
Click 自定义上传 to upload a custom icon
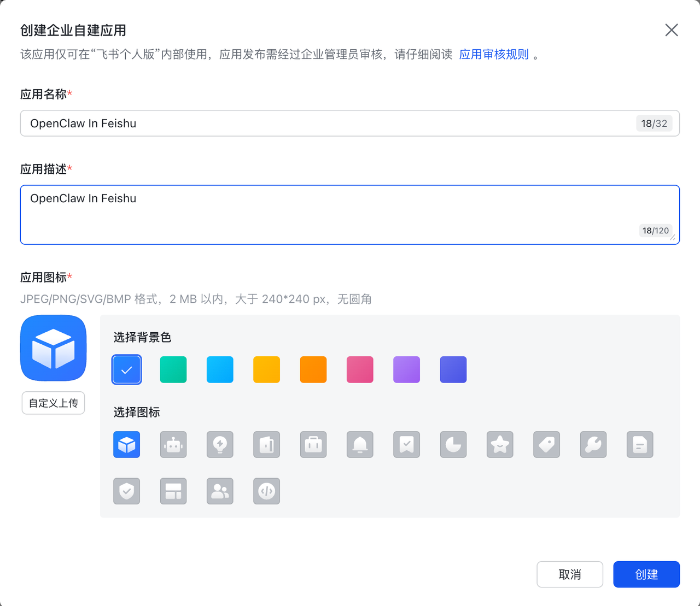tap(53, 403)
